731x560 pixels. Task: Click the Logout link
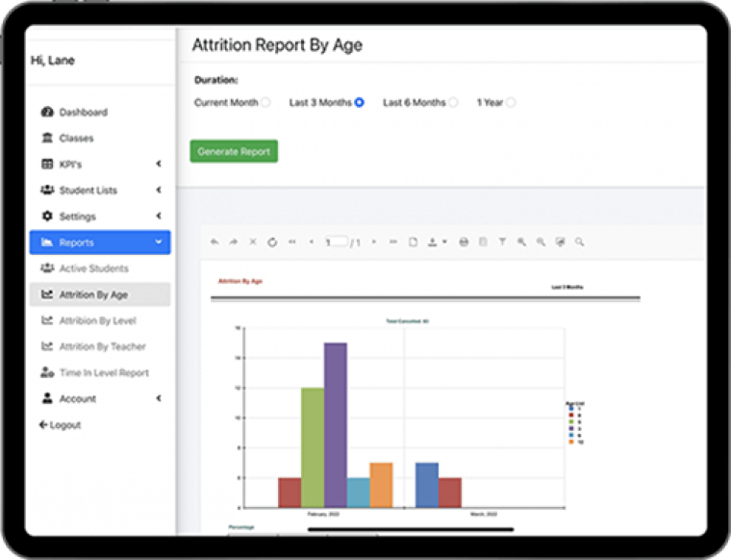61,424
